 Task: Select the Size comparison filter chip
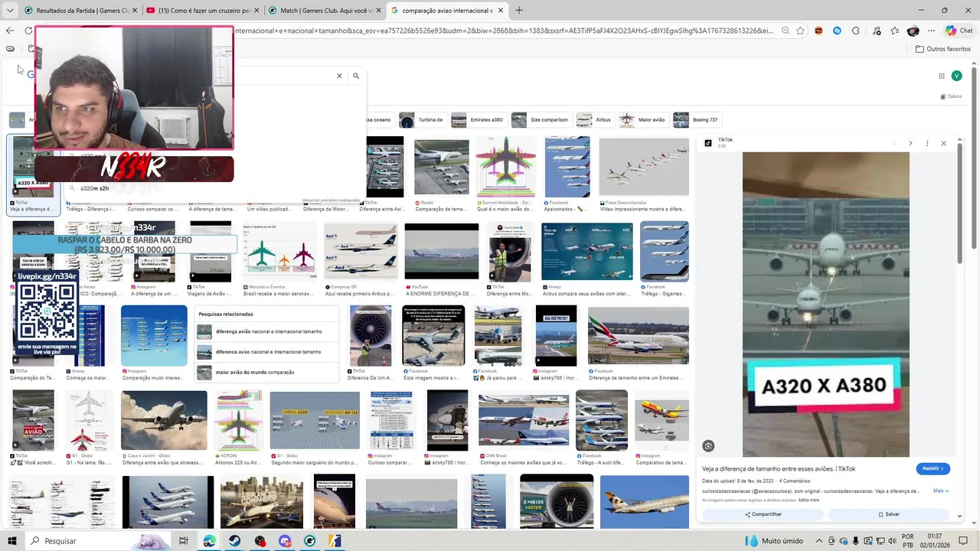[541, 119]
